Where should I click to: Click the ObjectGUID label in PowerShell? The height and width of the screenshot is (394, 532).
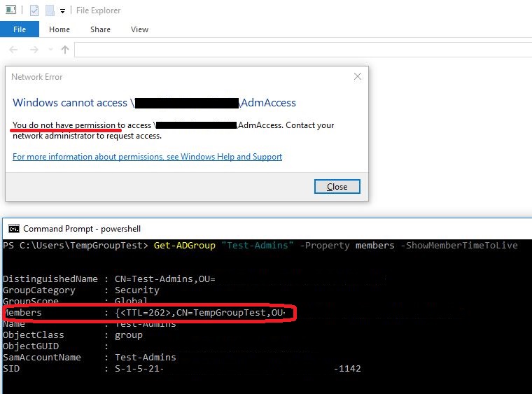pyautogui.click(x=31, y=346)
